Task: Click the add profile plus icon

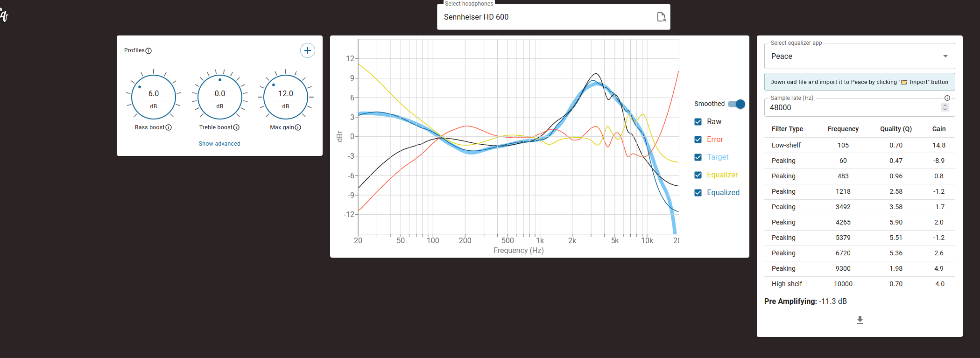Action: click(307, 50)
